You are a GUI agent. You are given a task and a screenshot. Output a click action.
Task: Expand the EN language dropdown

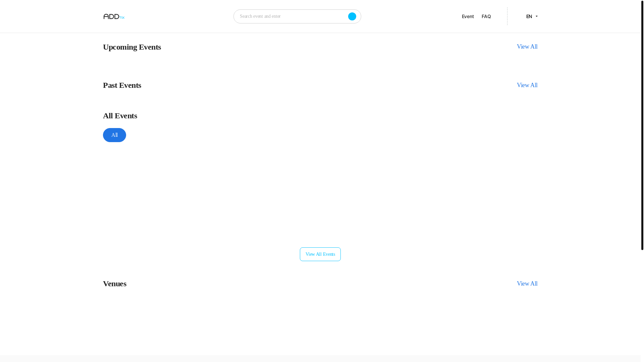click(x=532, y=16)
